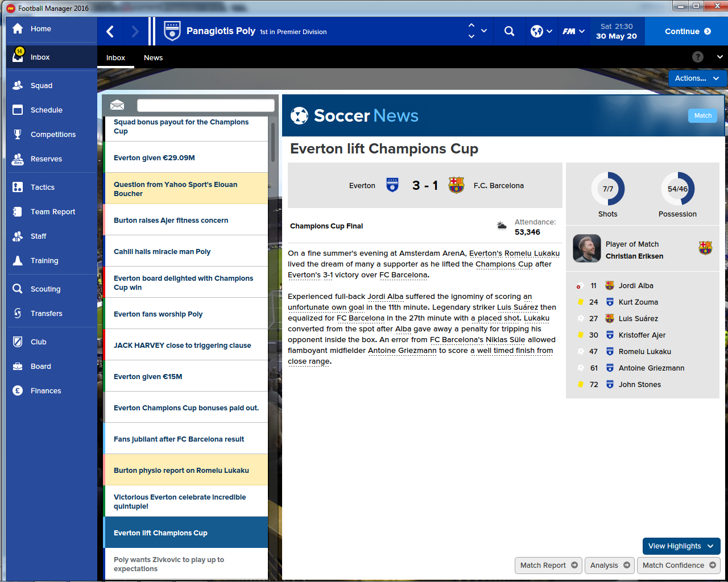The width and height of the screenshot is (728, 582).
Task: Click the Christian Eriksen name link
Action: tap(634, 256)
